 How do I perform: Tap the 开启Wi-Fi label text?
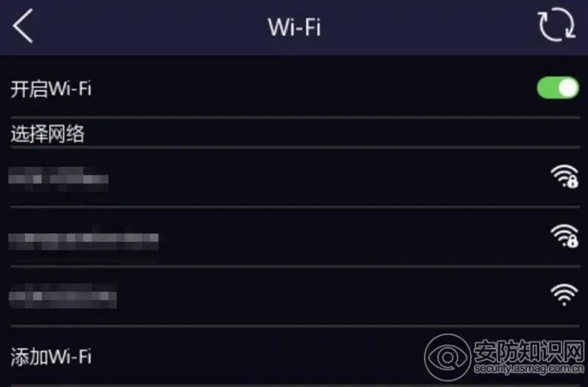[51, 90]
